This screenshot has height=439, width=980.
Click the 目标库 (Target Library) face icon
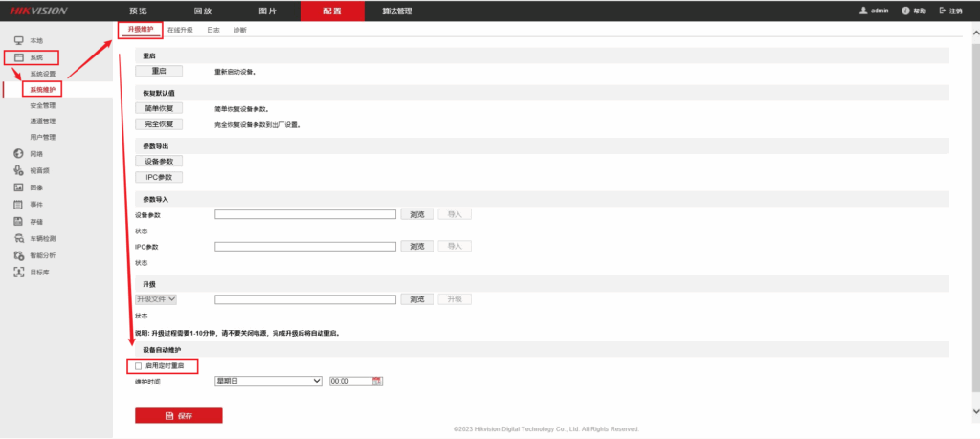(x=18, y=273)
